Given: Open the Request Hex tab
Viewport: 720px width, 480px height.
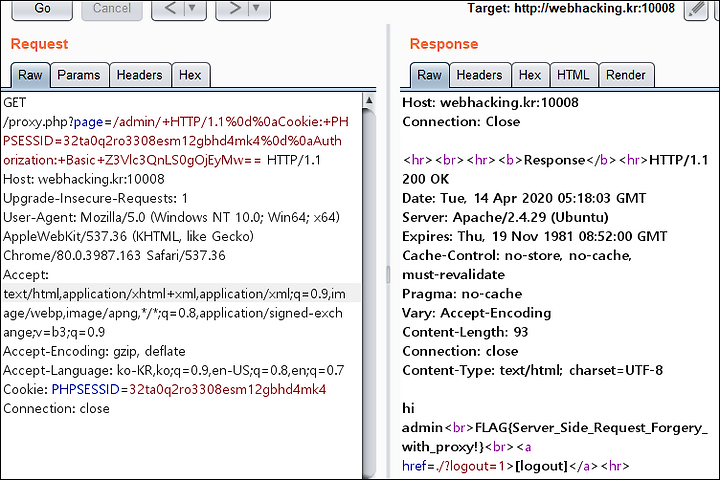Looking at the screenshot, I should click(190, 75).
